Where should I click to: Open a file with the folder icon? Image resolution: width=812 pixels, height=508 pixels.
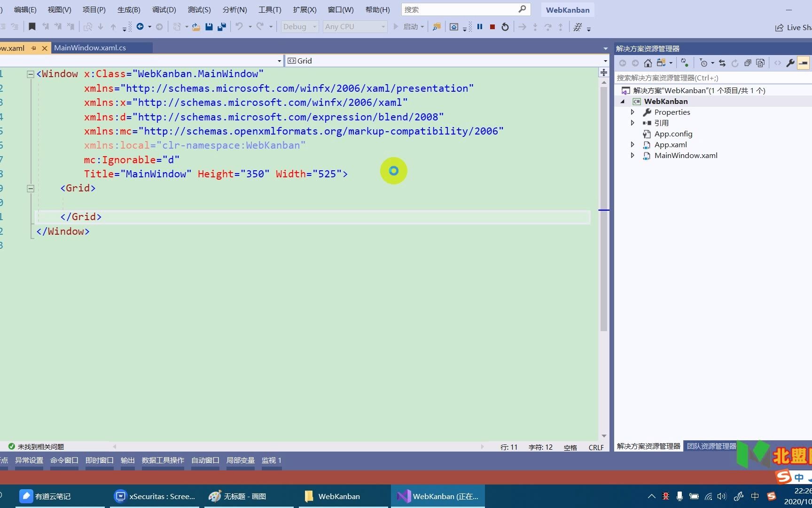point(196,27)
